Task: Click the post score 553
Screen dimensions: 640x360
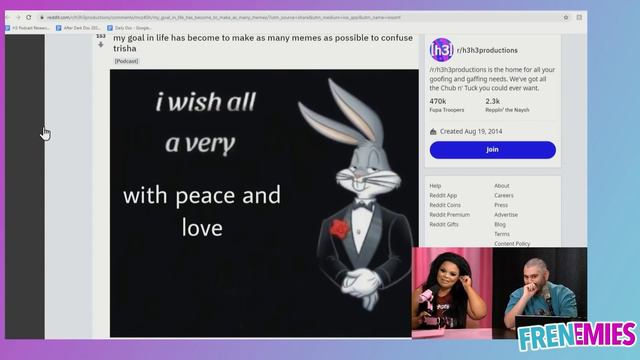Action: (101, 36)
